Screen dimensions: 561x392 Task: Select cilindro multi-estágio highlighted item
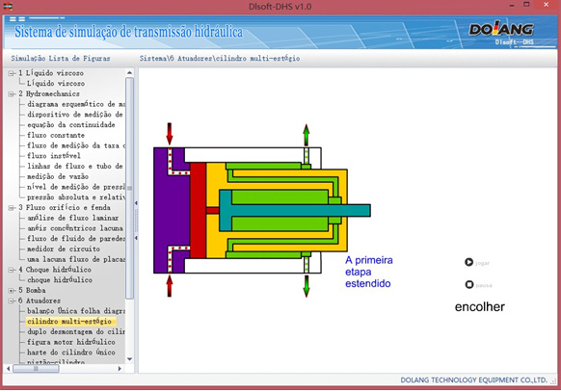69,322
